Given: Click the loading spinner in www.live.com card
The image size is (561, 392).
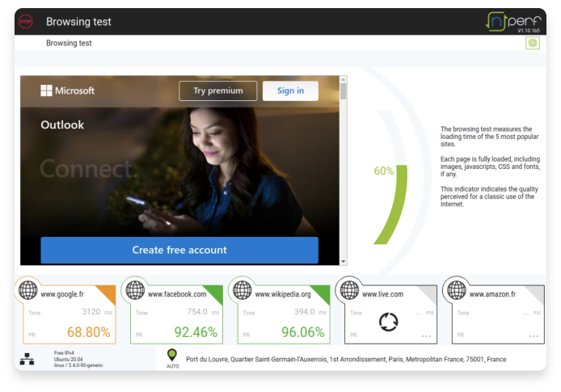Looking at the screenshot, I should [x=389, y=322].
